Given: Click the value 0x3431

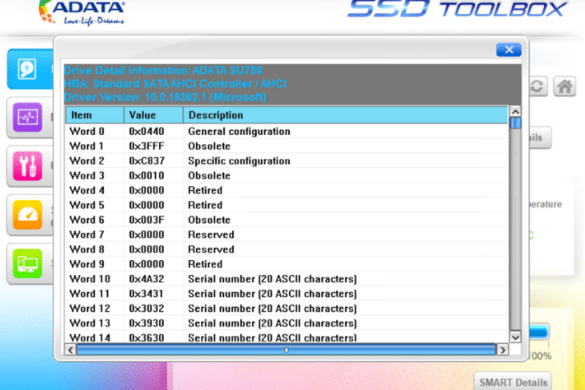Looking at the screenshot, I should 146,294.
